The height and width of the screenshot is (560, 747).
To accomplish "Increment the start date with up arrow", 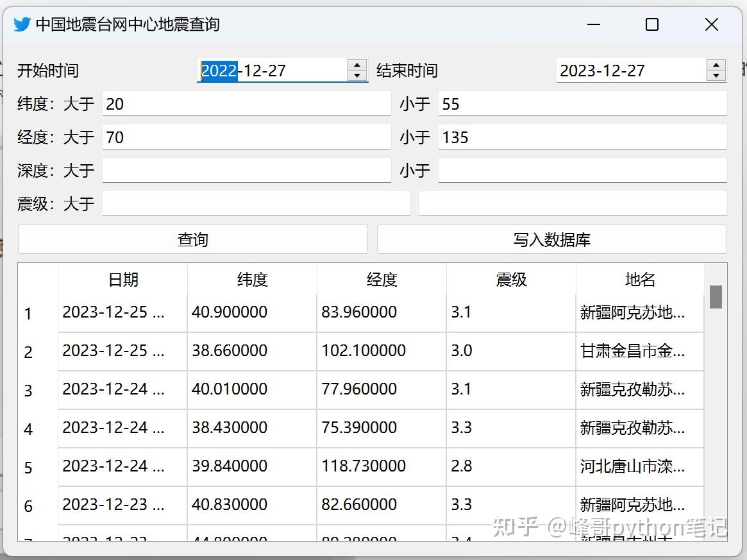I will [357, 65].
